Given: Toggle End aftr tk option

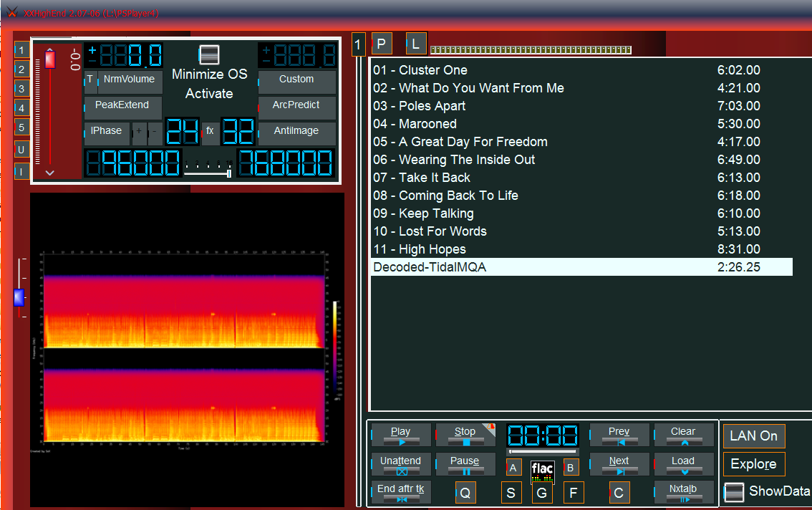Looking at the screenshot, I should (x=401, y=492).
